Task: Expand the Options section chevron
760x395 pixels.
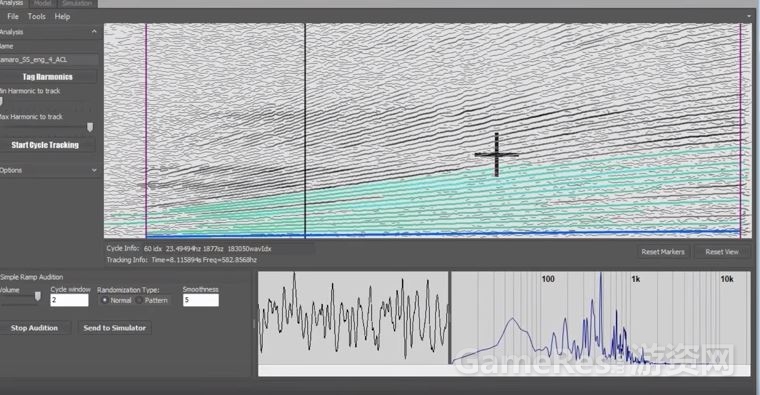Action: tap(94, 170)
